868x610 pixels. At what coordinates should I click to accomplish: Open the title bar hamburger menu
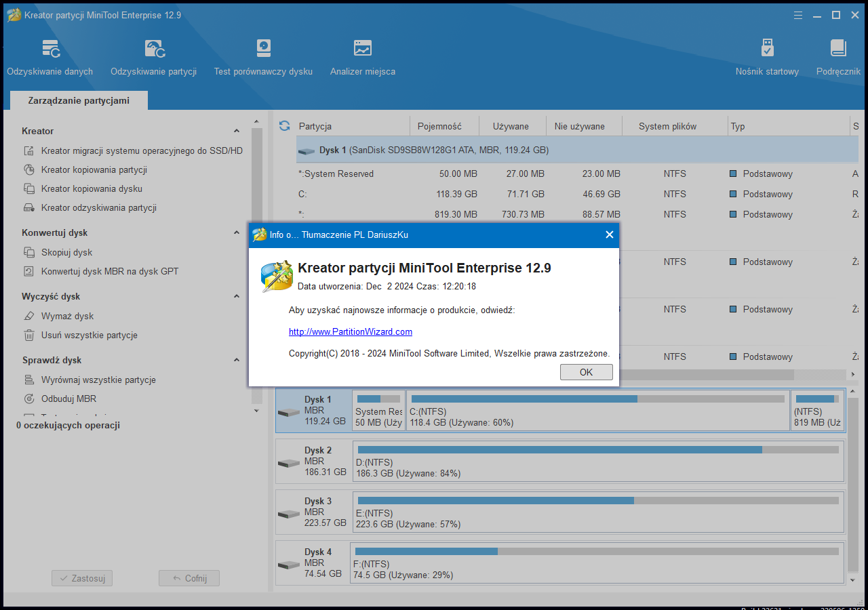pos(798,15)
